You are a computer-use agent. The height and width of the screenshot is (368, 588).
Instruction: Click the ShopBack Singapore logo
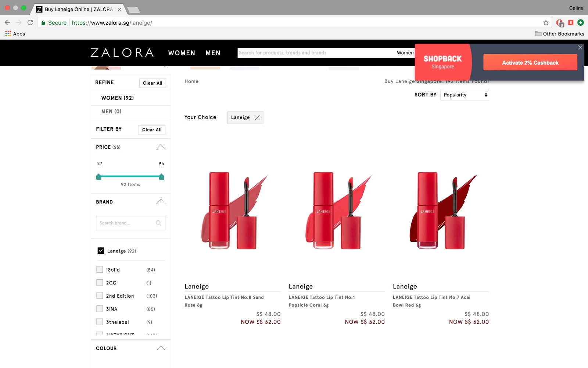[x=442, y=62]
